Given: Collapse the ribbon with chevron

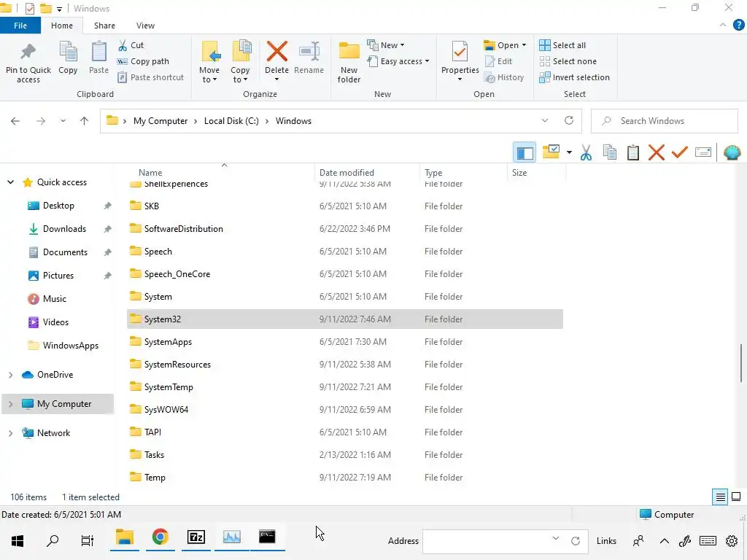Looking at the screenshot, I should [723, 26].
